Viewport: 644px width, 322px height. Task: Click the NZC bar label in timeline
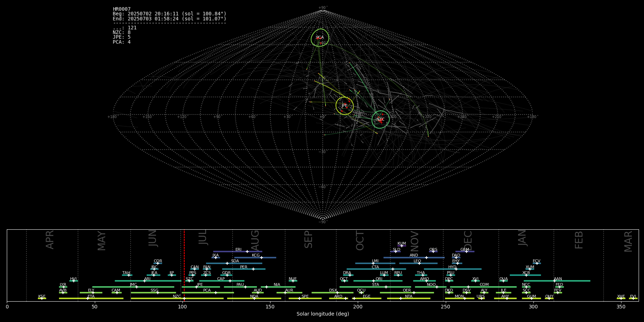[177, 297]
